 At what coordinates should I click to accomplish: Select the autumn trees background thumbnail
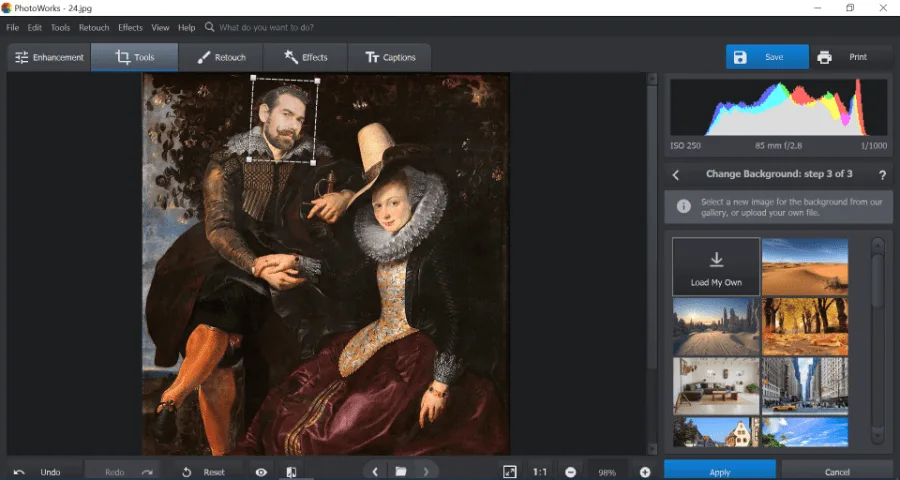(805, 327)
